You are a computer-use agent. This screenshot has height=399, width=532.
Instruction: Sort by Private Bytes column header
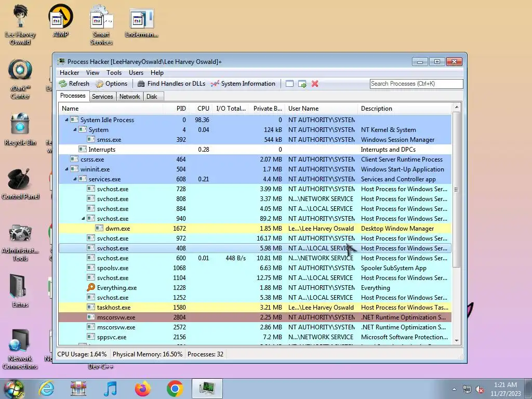pyautogui.click(x=267, y=108)
